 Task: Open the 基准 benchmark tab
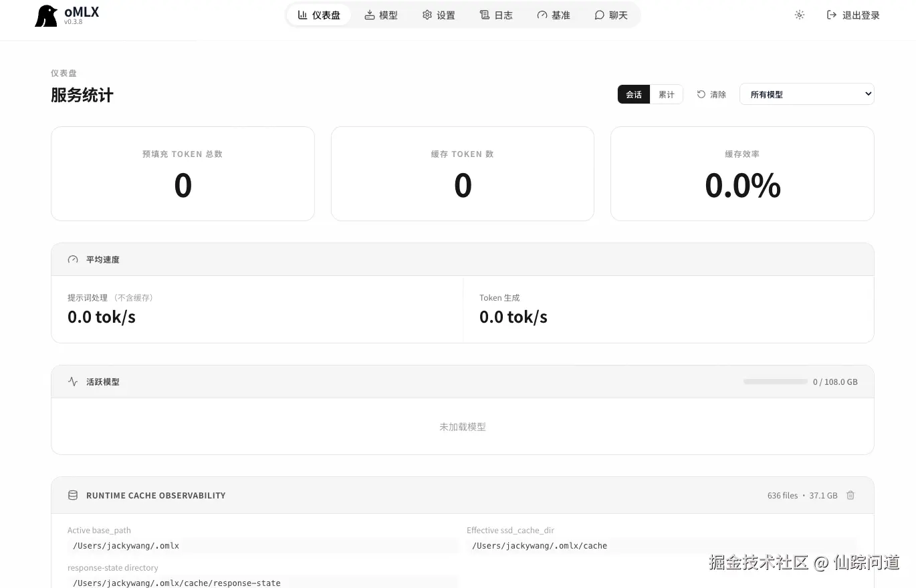point(554,15)
